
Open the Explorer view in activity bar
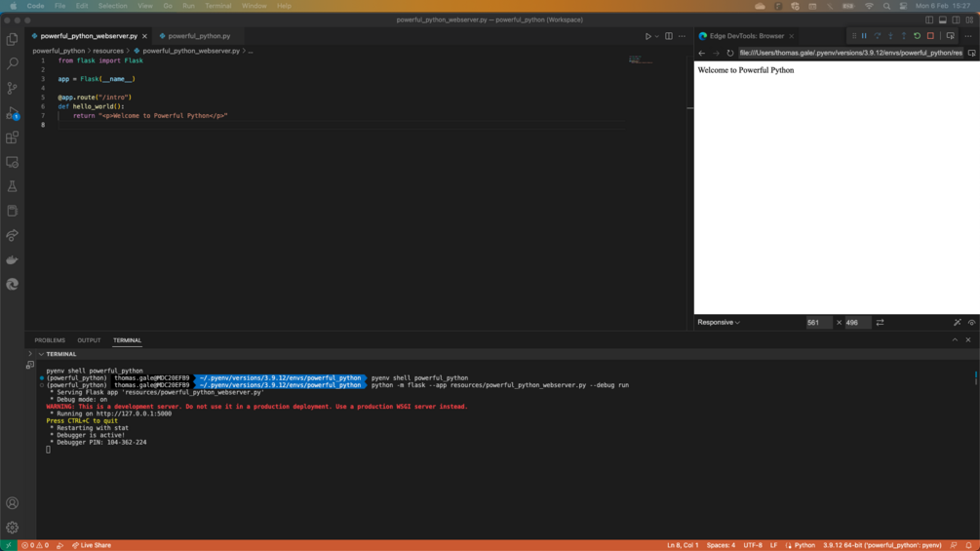click(x=12, y=39)
